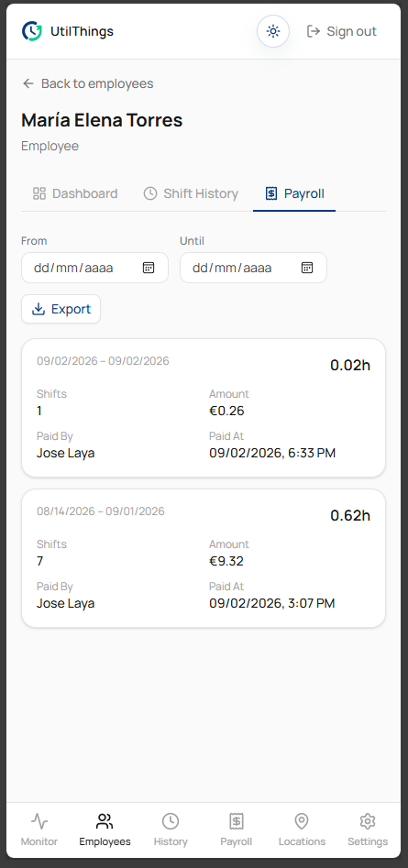Click the Sign out text
The image size is (408, 868).
(351, 31)
